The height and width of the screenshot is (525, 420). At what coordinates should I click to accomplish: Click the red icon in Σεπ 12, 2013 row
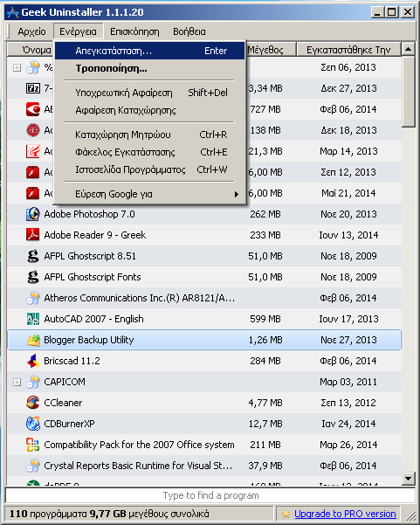click(x=33, y=172)
